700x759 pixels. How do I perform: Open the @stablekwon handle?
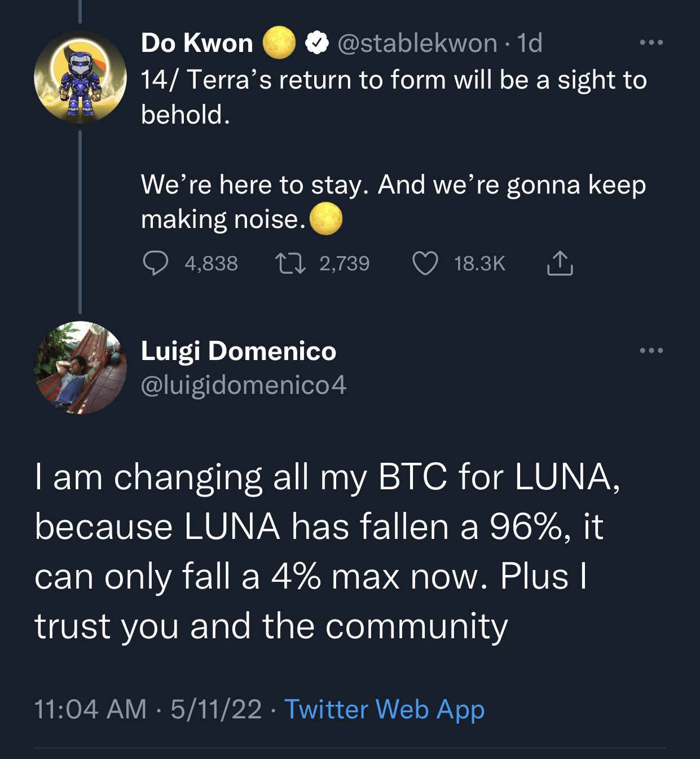[417, 43]
